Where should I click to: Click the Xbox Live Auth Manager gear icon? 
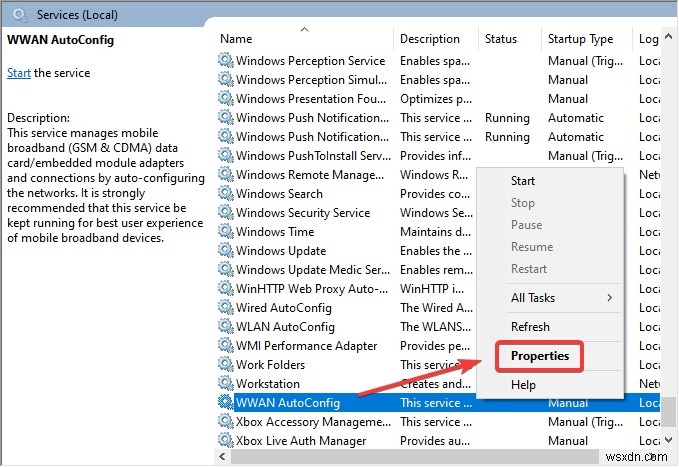coord(226,441)
